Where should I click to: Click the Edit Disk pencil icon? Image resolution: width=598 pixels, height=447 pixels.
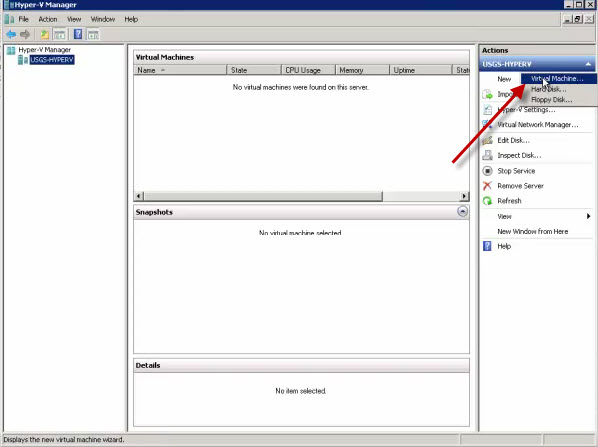[487, 140]
